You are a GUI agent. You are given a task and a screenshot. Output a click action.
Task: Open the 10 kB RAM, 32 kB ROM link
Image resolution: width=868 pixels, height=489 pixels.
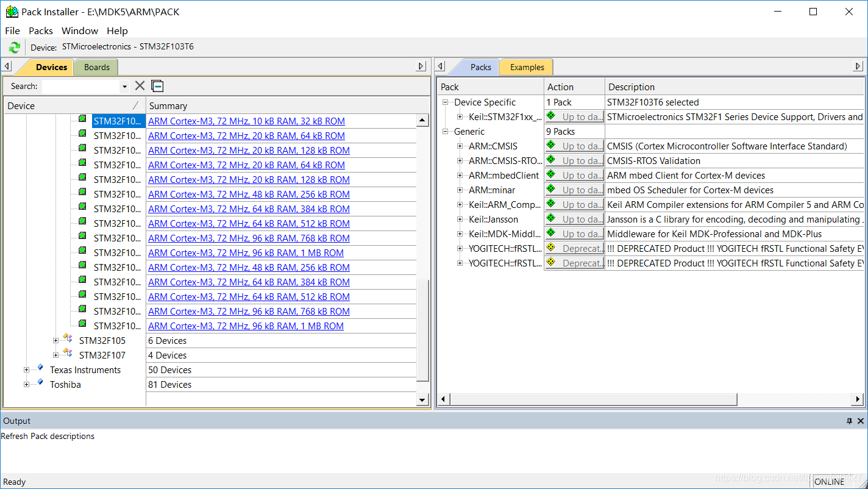[246, 121]
